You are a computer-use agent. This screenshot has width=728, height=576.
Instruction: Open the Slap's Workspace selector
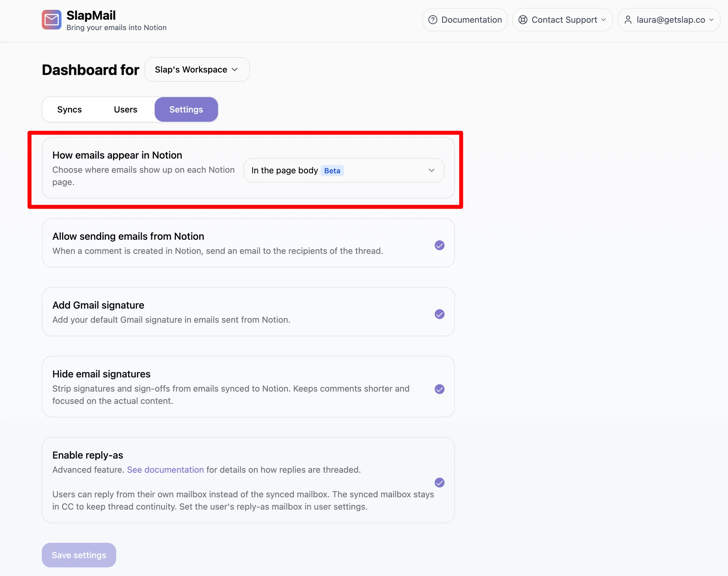[x=197, y=69]
